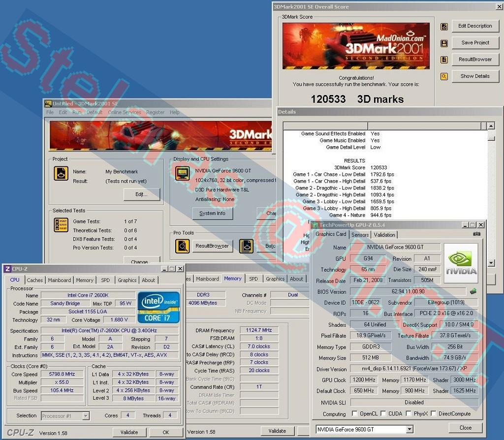This screenshot has height=440, width=504.
Task: Enable the OpenCL checkbox in GPU-Z
Action: coord(354,413)
